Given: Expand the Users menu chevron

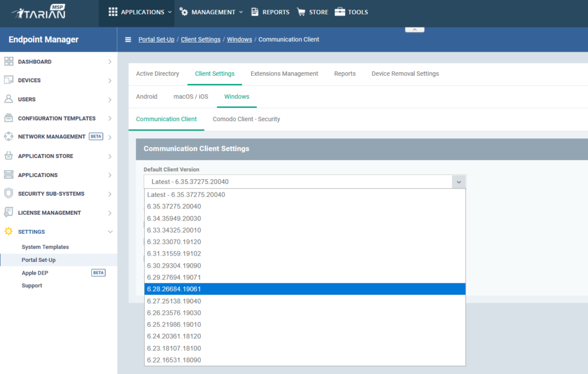Looking at the screenshot, I should click(x=110, y=100).
